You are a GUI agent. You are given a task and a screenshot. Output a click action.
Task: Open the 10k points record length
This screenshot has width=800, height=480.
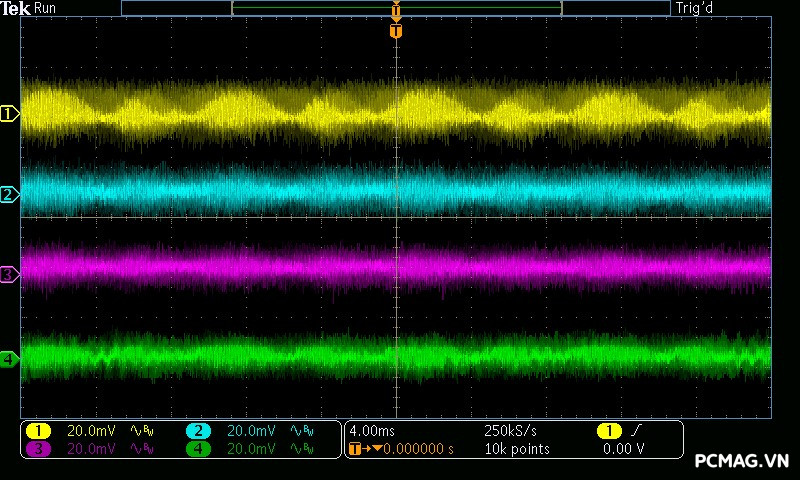[x=516, y=449]
